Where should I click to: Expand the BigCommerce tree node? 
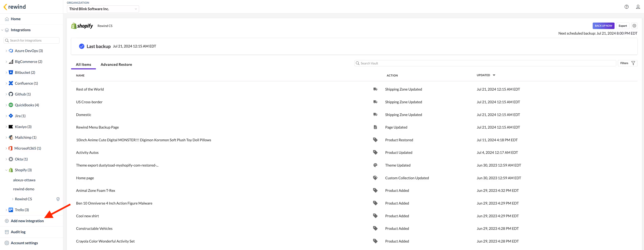(6, 62)
